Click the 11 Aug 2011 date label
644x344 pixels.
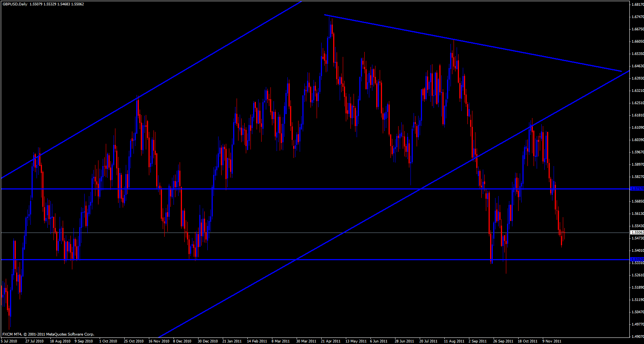tap(454, 341)
